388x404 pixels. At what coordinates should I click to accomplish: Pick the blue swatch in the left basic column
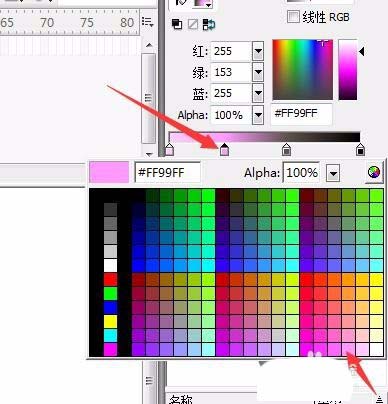tap(111, 308)
